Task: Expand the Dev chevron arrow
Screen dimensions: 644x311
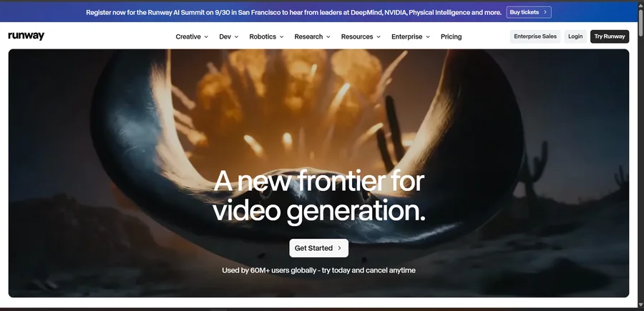Action: click(x=236, y=37)
